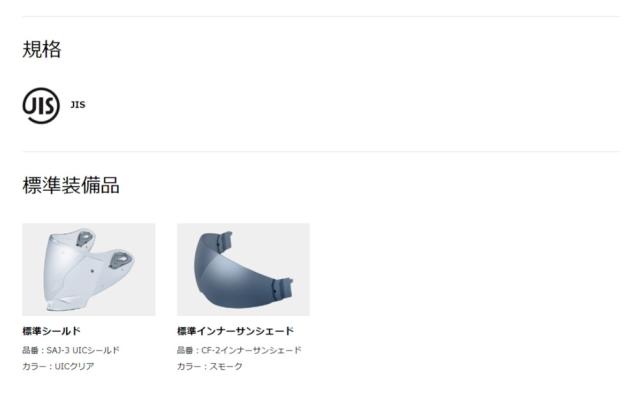Click the divider line above 標準装備品
The image size is (640, 403).
point(321,151)
